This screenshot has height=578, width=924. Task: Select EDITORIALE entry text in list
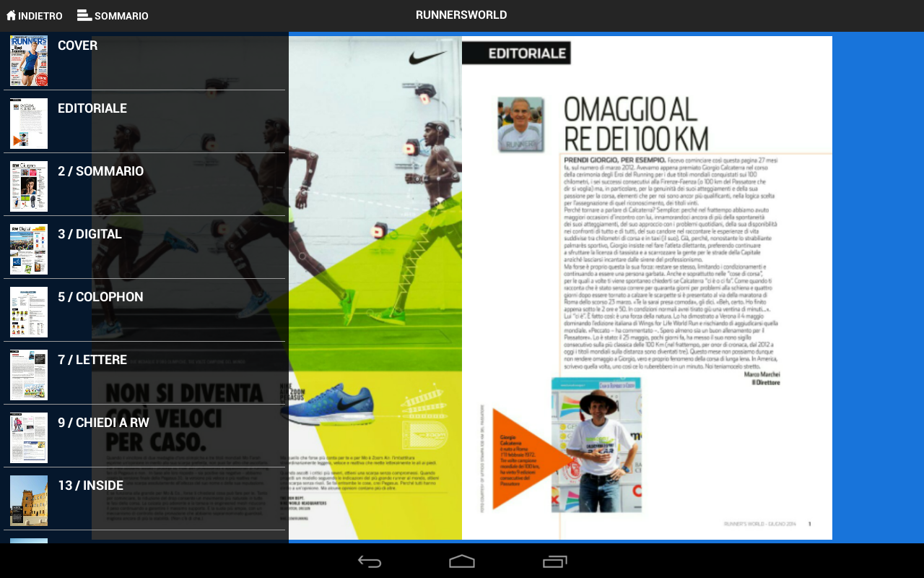click(x=92, y=108)
